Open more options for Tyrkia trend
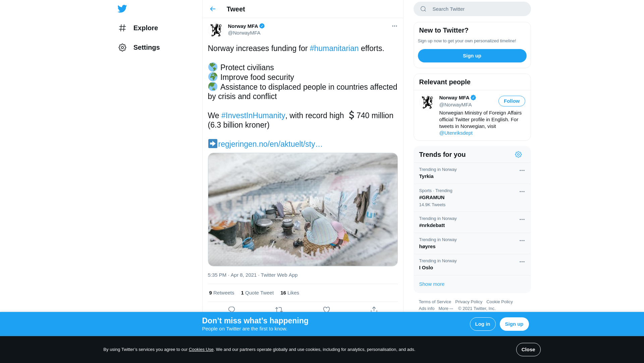This screenshot has width=644, height=363. tap(522, 171)
